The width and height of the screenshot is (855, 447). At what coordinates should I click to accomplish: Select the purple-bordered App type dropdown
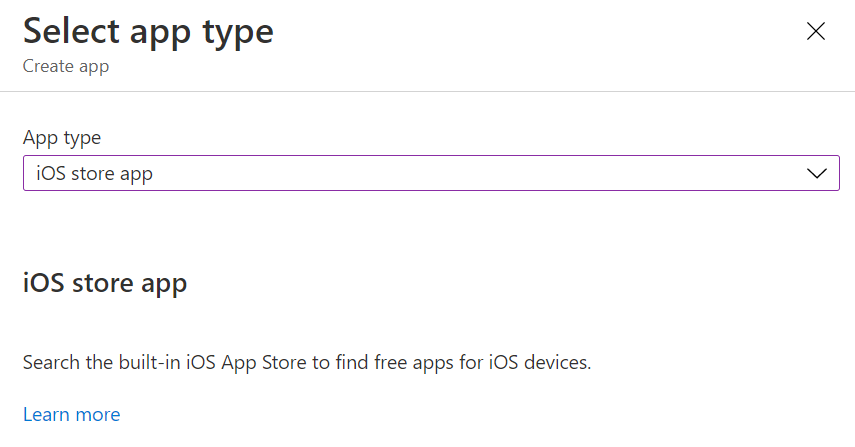coord(430,173)
